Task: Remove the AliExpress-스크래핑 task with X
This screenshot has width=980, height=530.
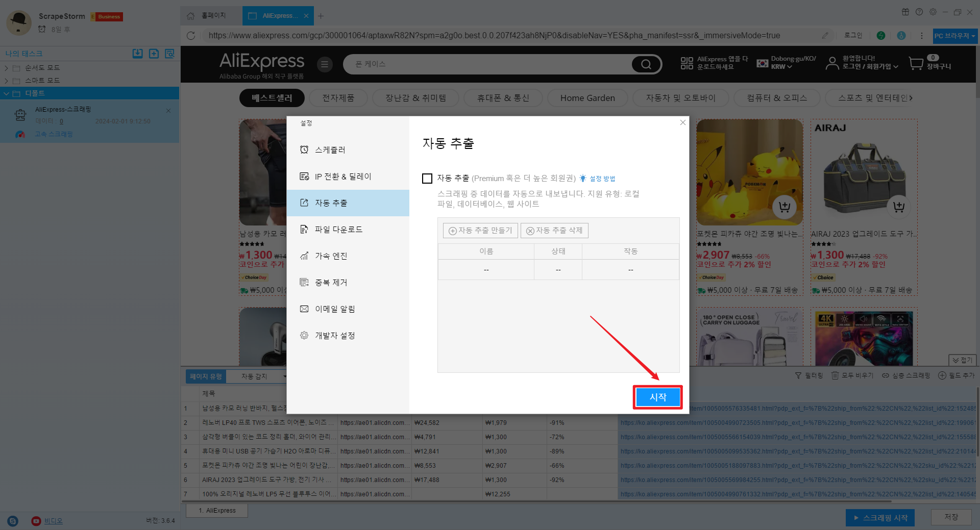Action: coord(168,110)
